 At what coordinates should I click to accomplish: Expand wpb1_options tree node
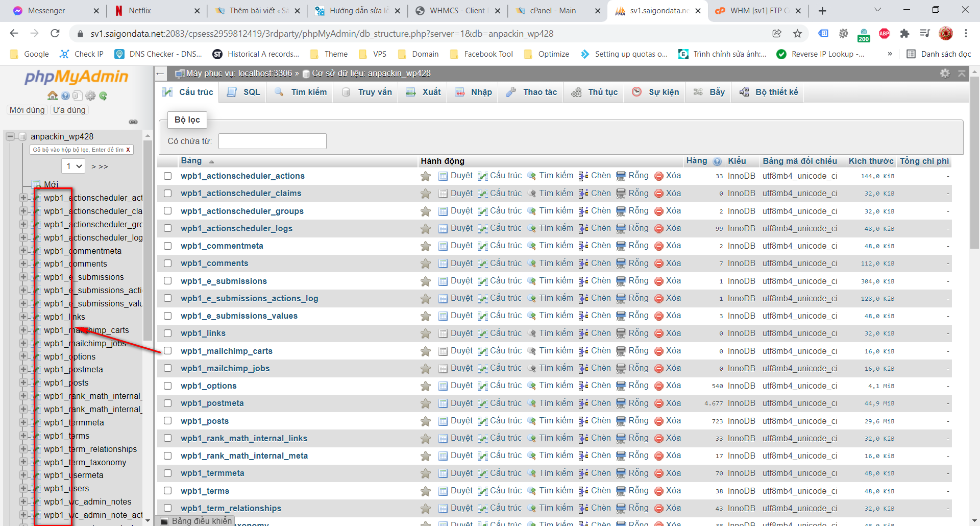coord(23,356)
